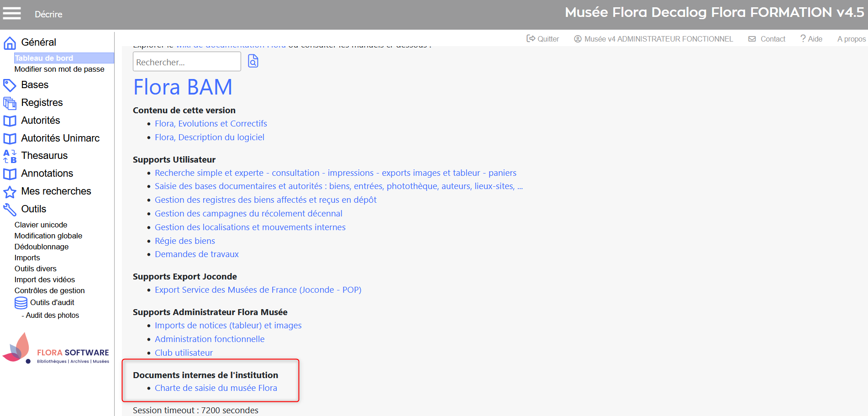Open the Dédoublonnage tool entry
The width and height of the screenshot is (868, 416).
point(42,247)
